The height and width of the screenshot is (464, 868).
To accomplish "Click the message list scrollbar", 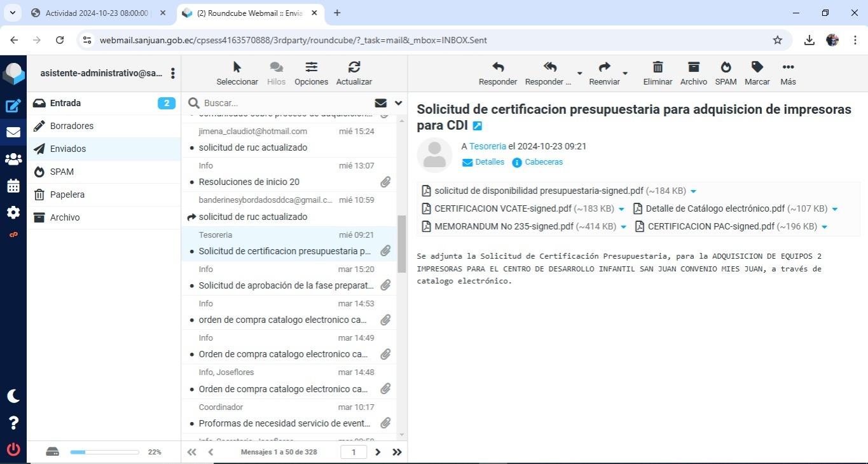I will click(401, 243).
